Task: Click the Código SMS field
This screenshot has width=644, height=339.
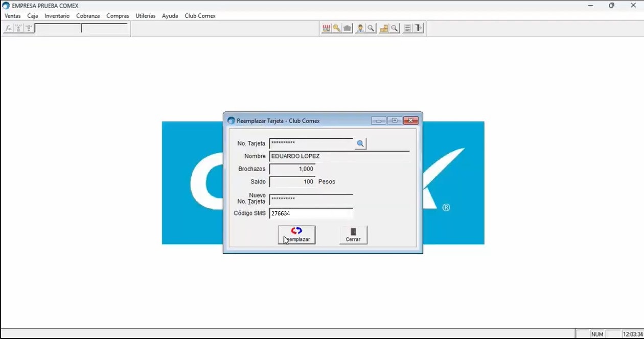Action: (311, 213)
